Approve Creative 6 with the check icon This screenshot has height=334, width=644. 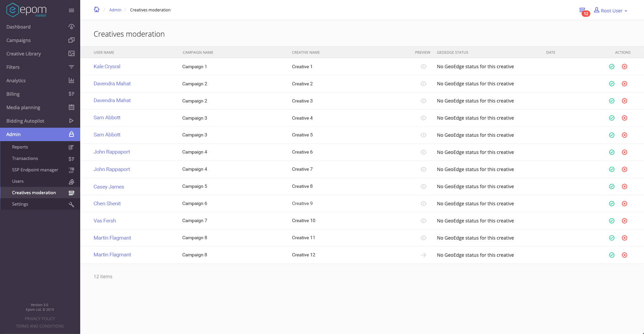tap(612, 152)
